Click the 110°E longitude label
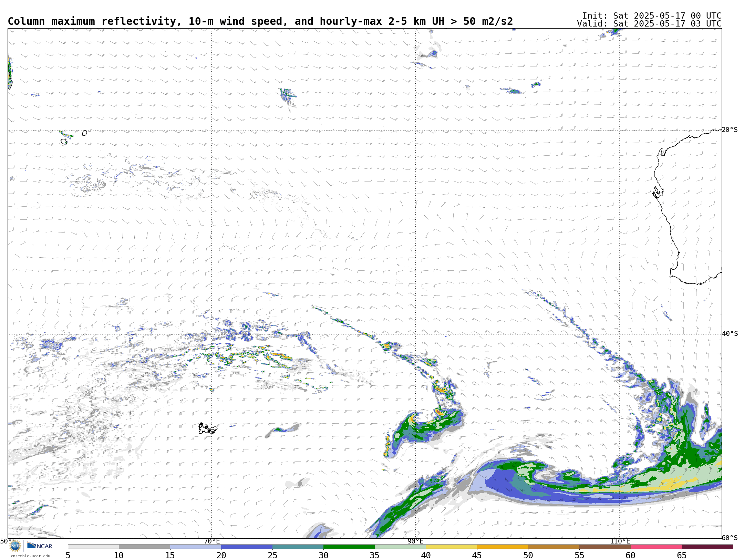Viewport: 744px width, 560px height. [620, 541]
